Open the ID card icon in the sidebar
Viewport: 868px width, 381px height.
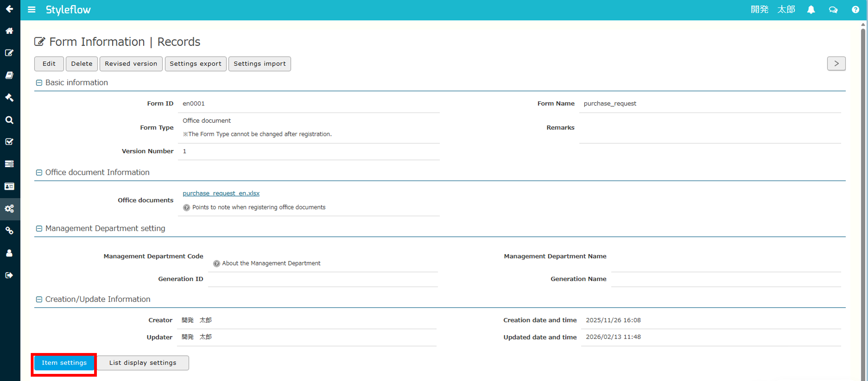[9, 186]
